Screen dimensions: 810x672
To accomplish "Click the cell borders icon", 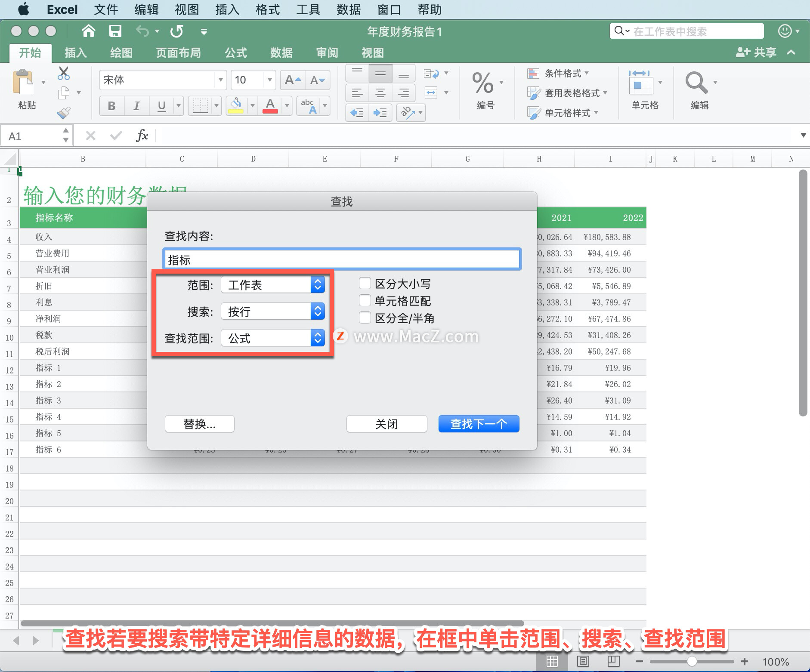I will tap(200, 106).
